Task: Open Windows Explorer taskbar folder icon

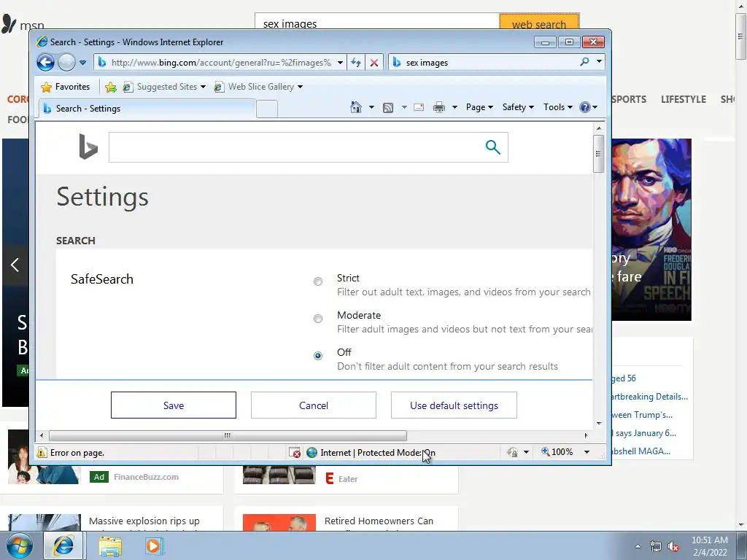Action: [x=110, y=546]
